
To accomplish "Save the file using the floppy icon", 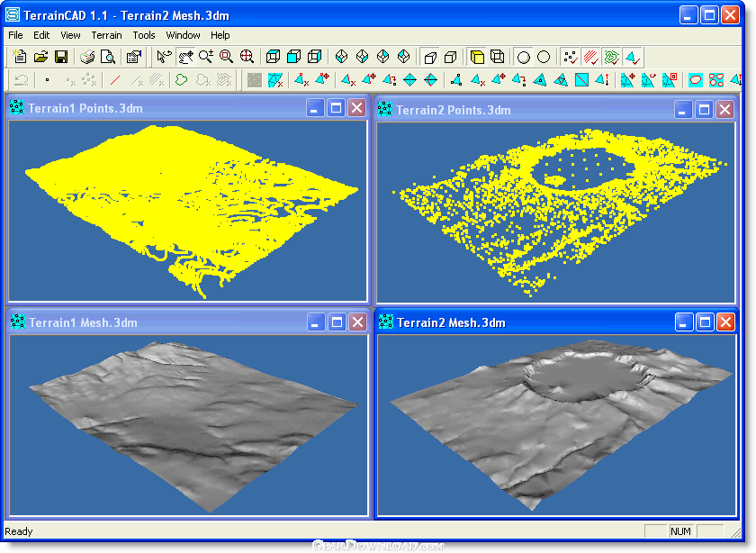I will click(x=61, y=57).
